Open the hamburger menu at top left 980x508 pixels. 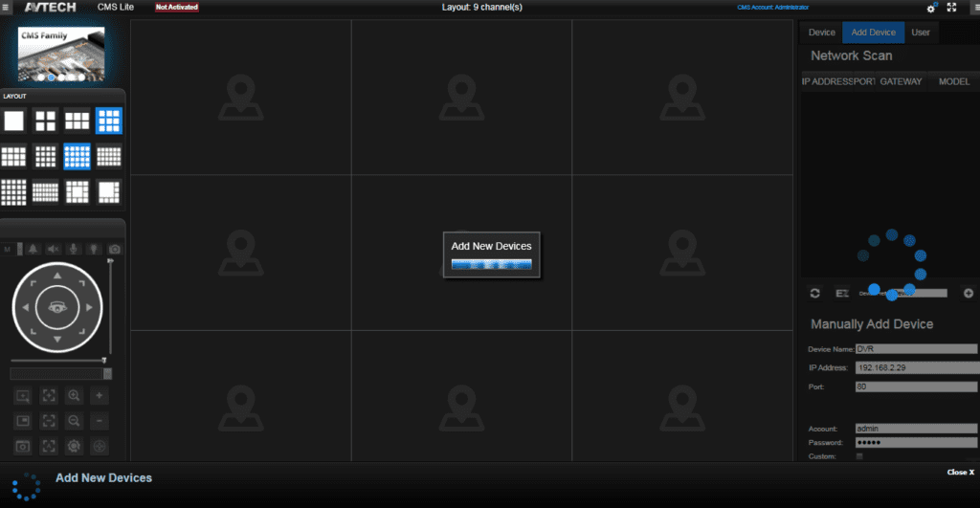pos(7,8)
